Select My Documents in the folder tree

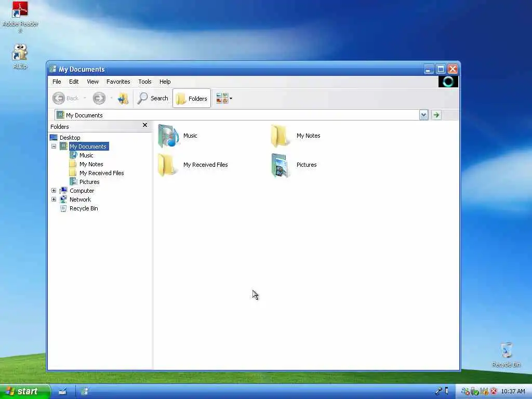[x=88, y=146]
